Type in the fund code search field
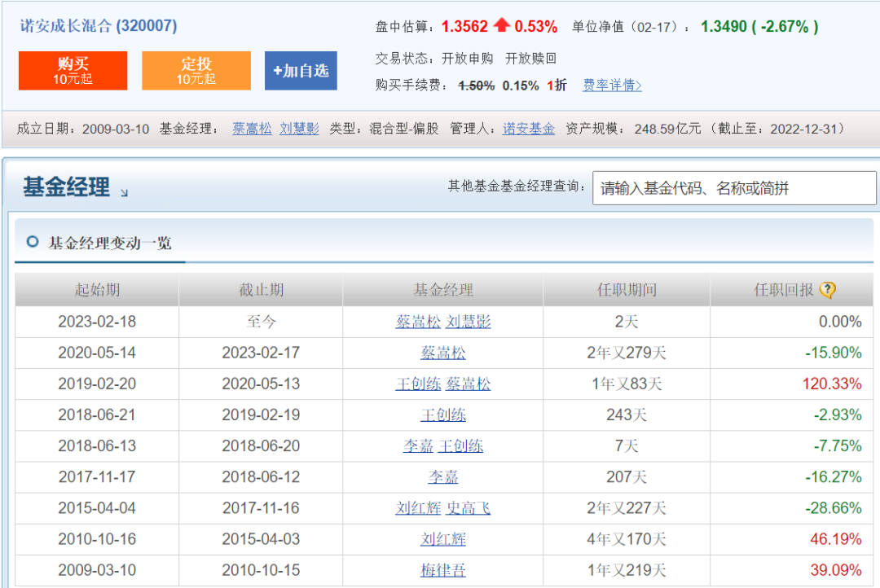 click(733, 188)
